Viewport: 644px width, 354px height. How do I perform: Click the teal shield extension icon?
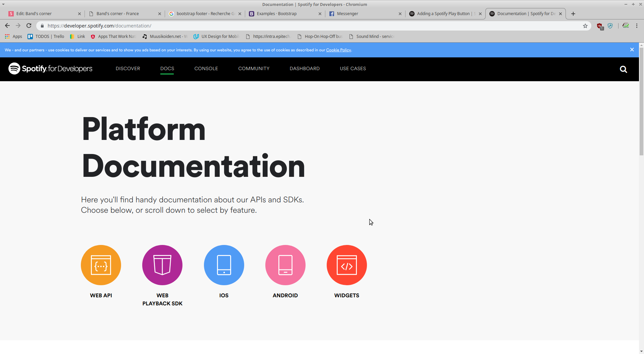point(610,26)
